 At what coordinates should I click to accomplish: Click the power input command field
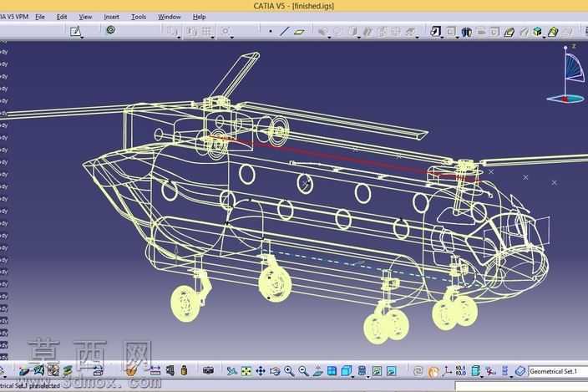(521, 386)
